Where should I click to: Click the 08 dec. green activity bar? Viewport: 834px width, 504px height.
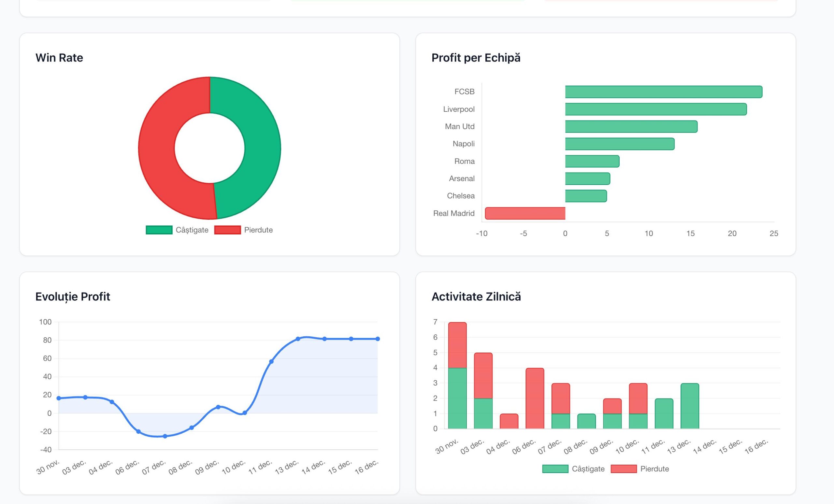pos(586,421)
